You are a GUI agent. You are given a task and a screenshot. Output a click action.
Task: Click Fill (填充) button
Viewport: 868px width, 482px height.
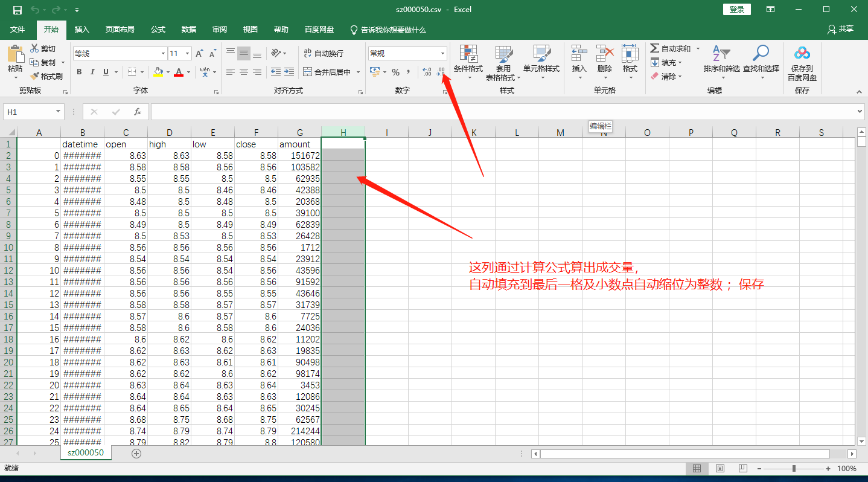coord(666,62)
